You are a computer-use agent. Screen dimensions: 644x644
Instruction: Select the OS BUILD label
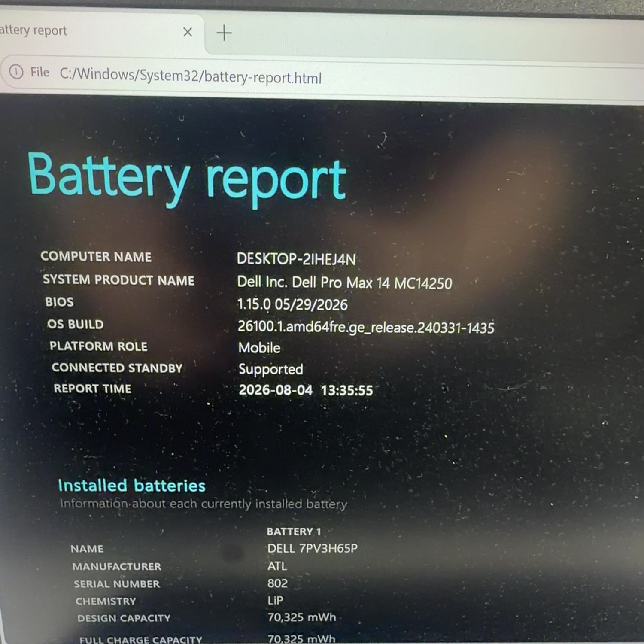[x=76, y=324]
